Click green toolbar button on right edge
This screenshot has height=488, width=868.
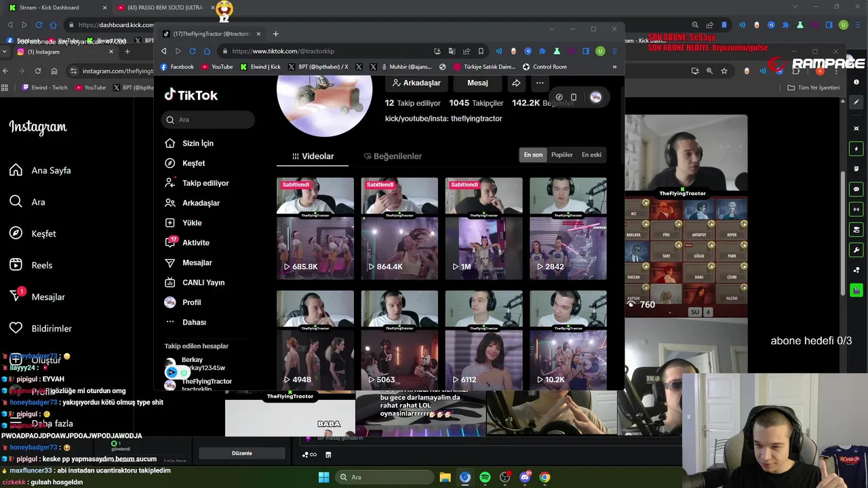pos(857,290)
